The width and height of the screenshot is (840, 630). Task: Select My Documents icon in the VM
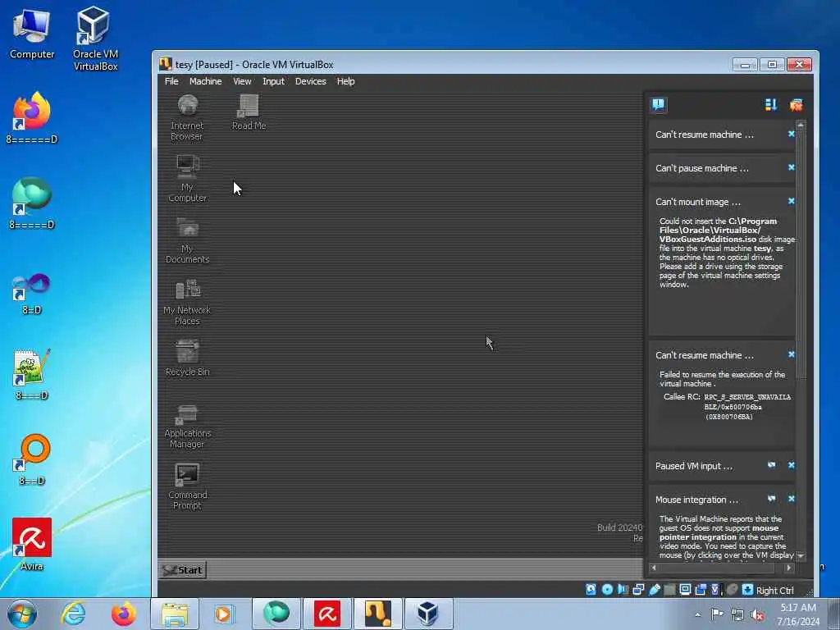pyautogui.click(x=187, y=240)
